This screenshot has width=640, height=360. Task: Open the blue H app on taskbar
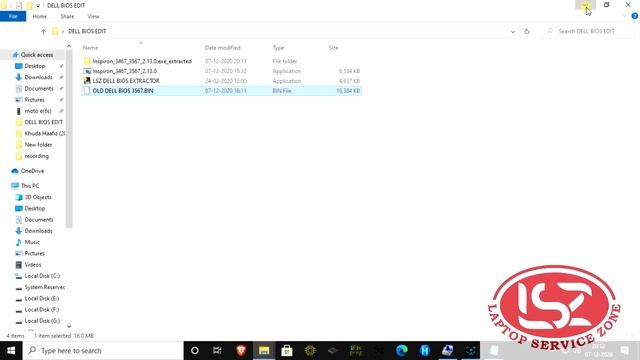425,351
